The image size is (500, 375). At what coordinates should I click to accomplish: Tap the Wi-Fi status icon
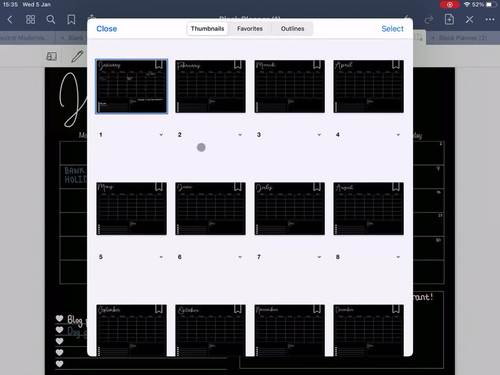(x=467, y=5)
